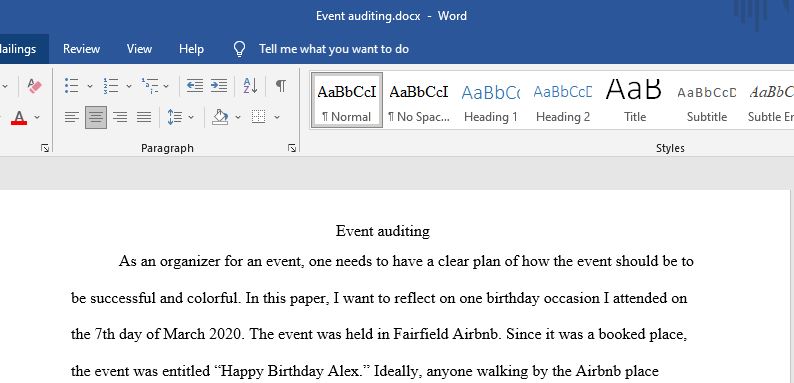Viewport: 794px width, 383px height.
Task: Apply the Heading 2 style
Action: pos(563,100)
